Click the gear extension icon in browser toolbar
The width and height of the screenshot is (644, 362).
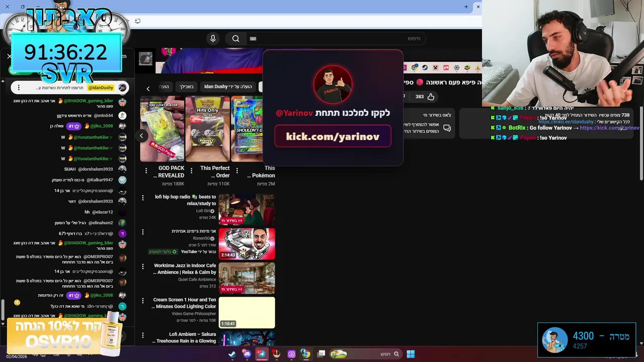click(456, 67)
